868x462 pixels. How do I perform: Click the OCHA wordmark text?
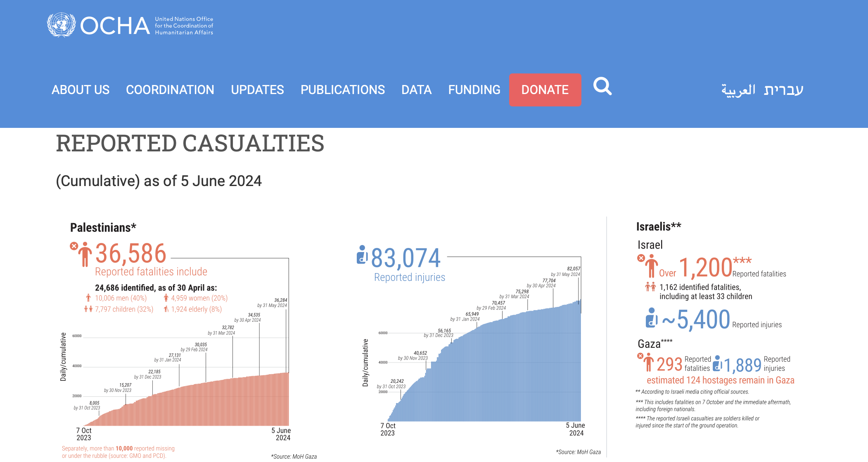115,26
